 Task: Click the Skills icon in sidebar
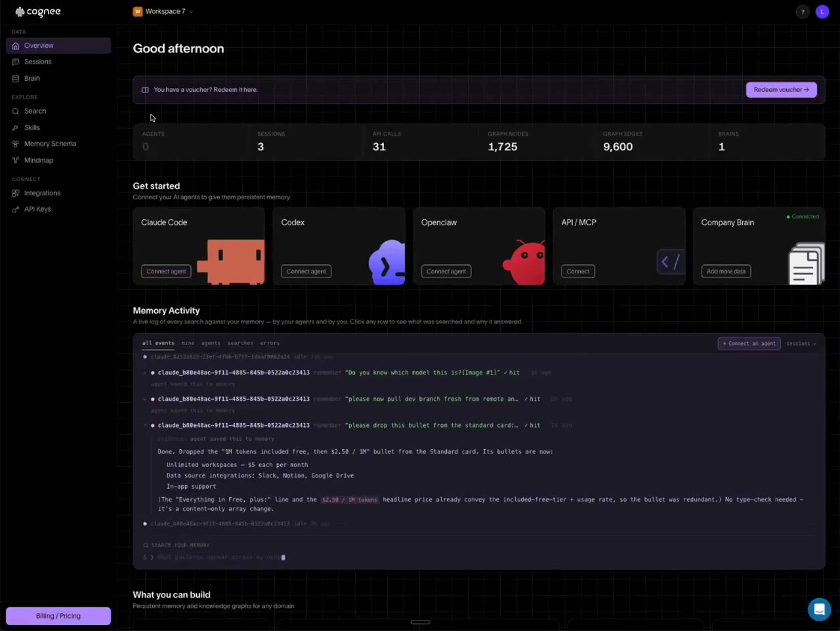tap(16, 128)
